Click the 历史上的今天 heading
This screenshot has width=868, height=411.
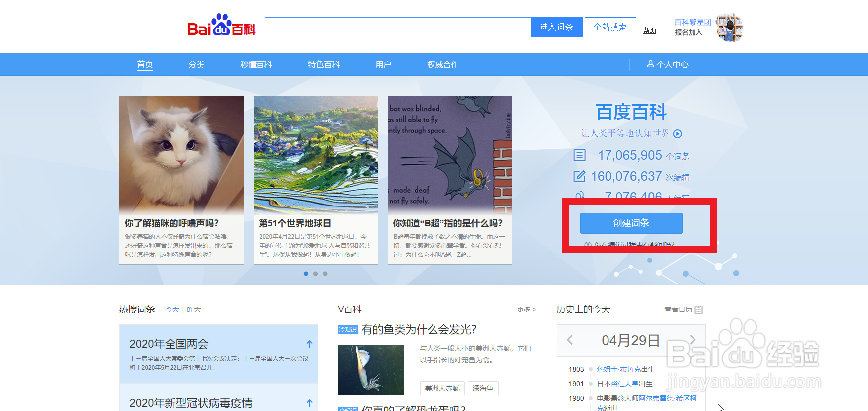583,309
